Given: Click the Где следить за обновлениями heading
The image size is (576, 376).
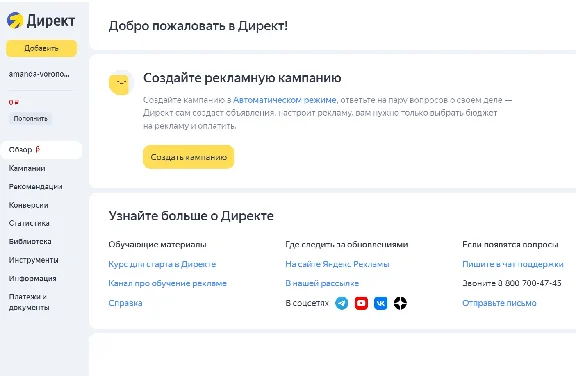Looking at the screenshot, I should [347, 245].
